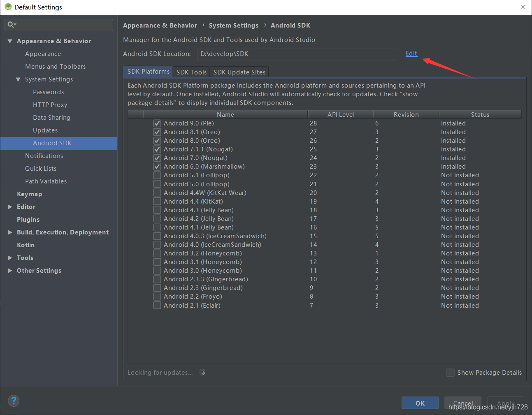Expand the Other Settings arrow
Screen dimensions: 532x415
10,271
